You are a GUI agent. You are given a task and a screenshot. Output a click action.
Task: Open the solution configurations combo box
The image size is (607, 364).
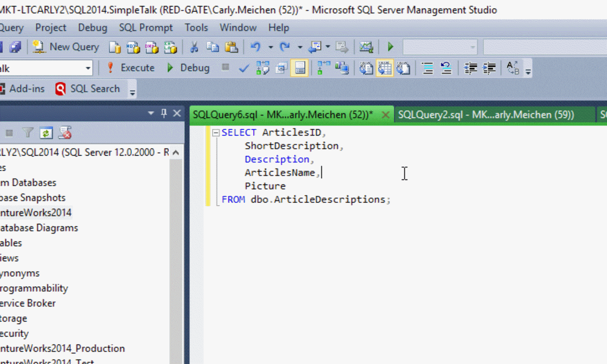tap(440, 47)
